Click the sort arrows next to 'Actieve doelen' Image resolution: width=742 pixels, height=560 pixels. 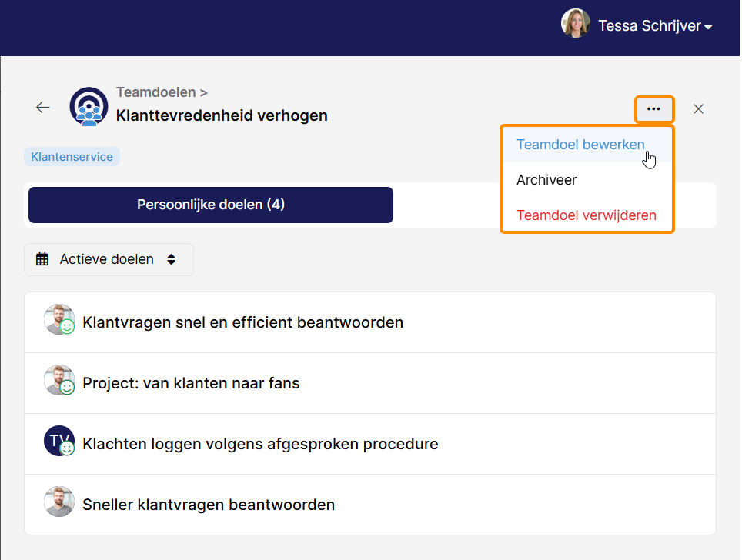(172, 259)
